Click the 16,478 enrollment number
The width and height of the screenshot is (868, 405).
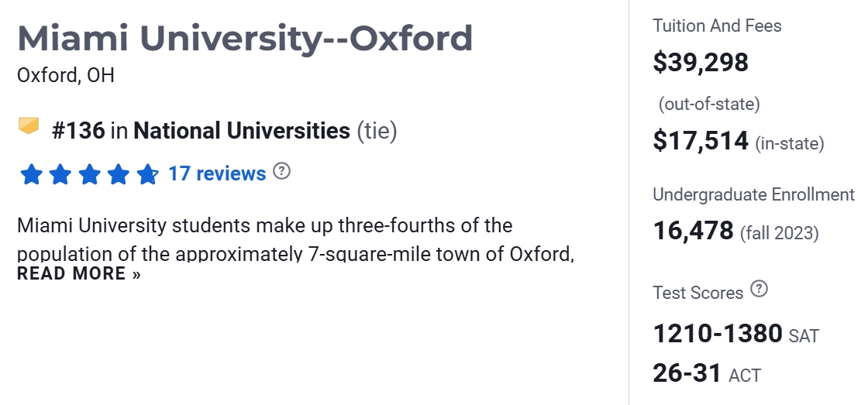point(693,230)
